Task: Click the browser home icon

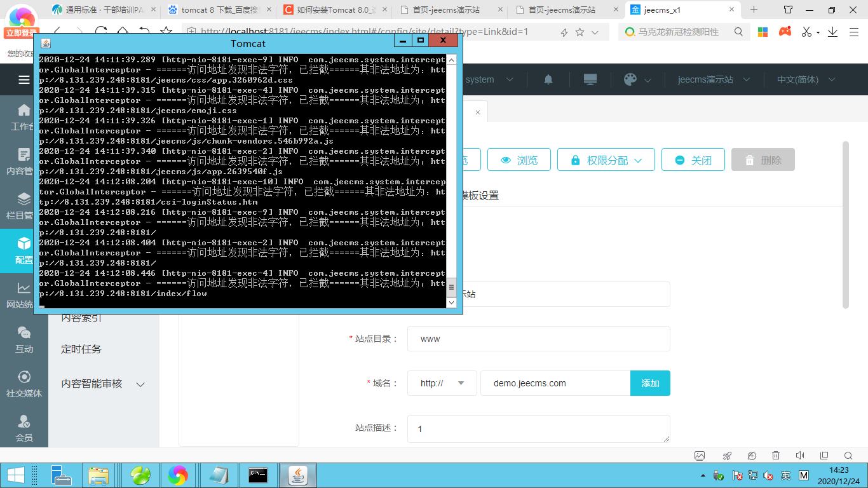Action: pyautogui.click(x=123, y=32)
